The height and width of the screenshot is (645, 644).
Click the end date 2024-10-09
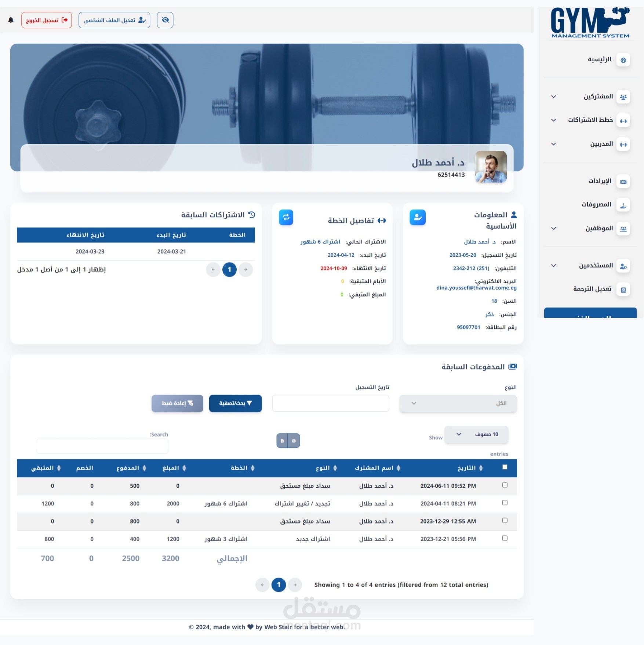(334, 269)
